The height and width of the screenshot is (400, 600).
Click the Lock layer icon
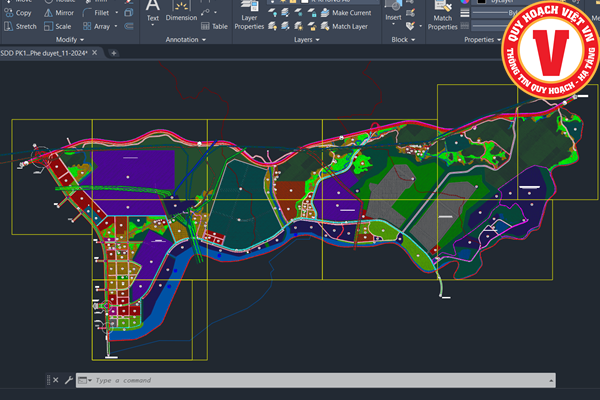coord(312,13)
